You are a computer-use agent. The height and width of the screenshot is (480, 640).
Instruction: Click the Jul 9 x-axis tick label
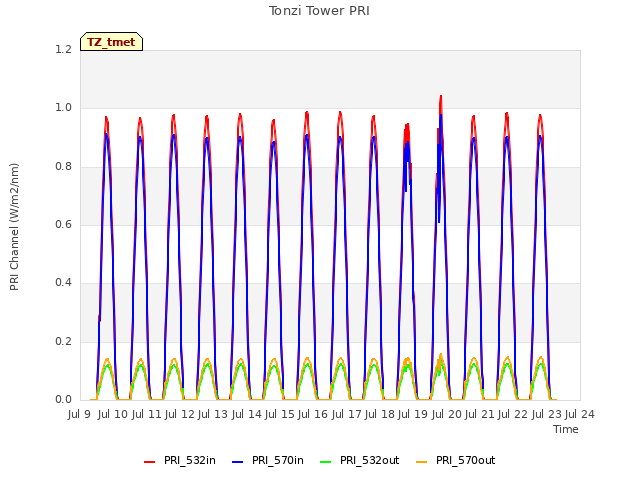pos(79,414)
